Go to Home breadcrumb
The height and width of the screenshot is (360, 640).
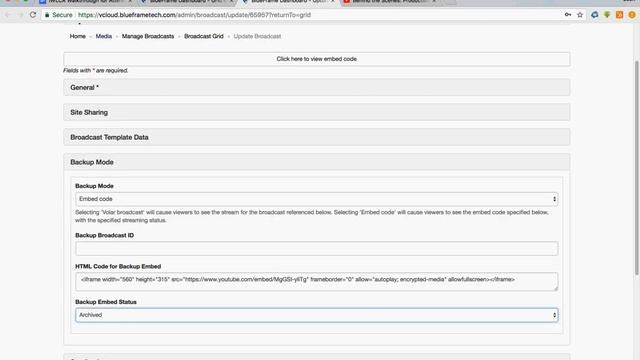[x=78, y=36]
